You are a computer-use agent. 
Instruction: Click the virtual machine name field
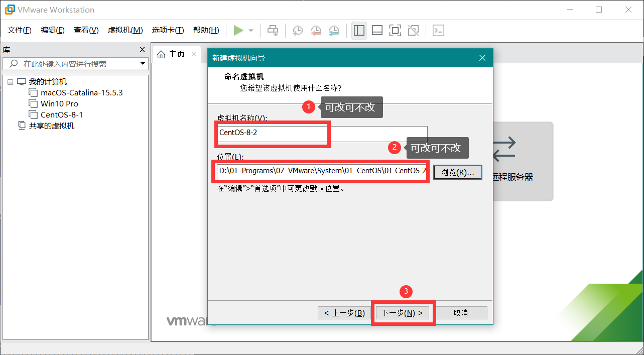click(321, 133)
